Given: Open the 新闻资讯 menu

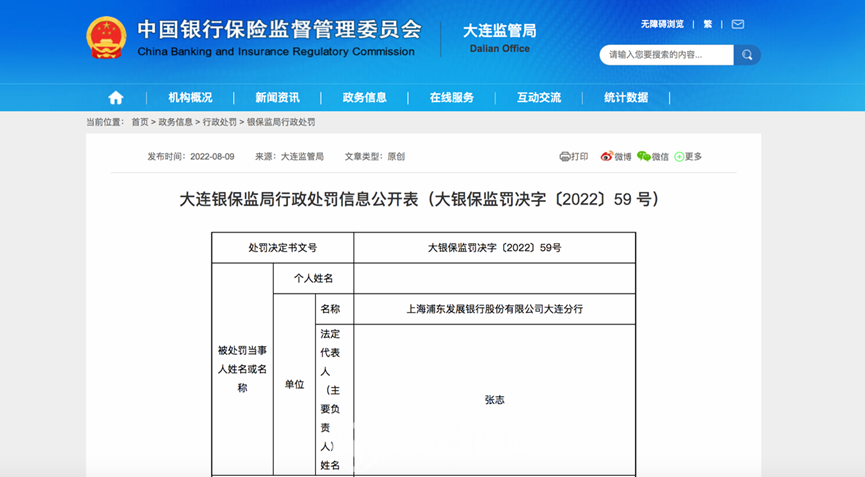Looking at the screenshot, I should [x=277, y=98].
